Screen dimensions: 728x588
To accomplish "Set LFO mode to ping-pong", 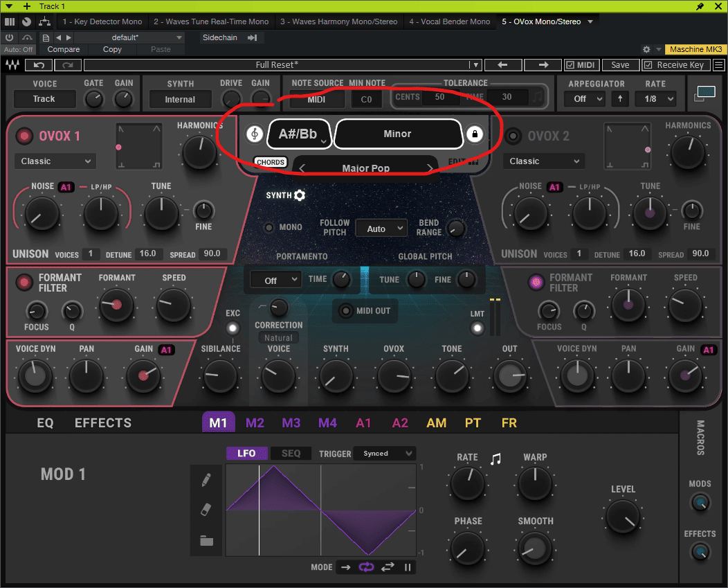I will (x=388, y=567).
